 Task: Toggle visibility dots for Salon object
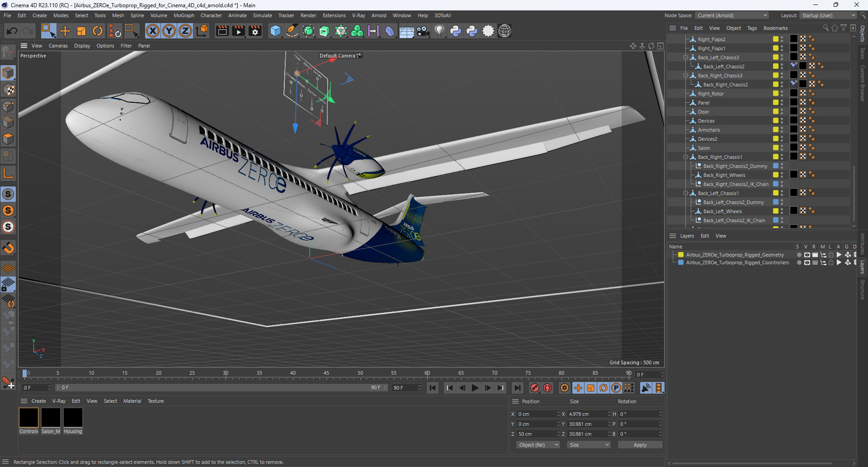pos(782,148)
